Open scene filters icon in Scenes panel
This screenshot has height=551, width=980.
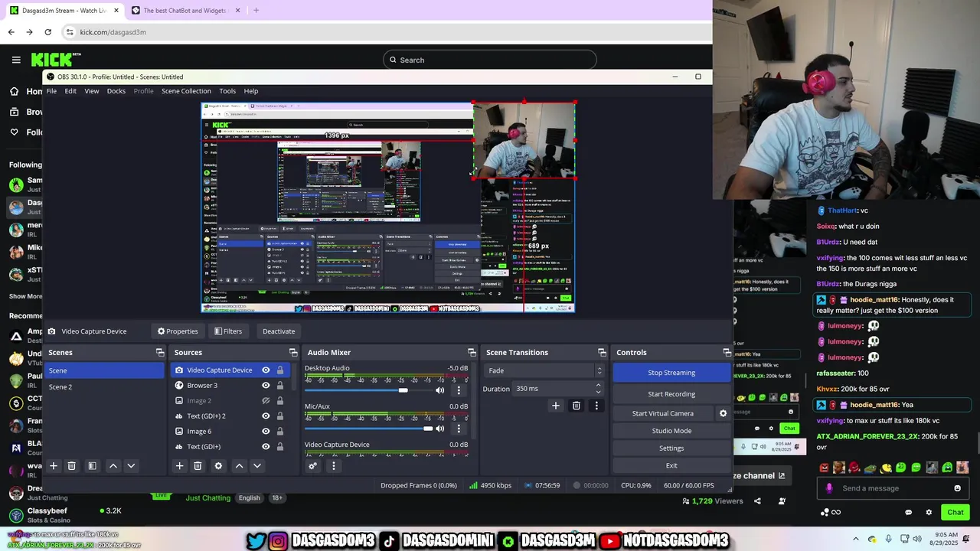coord(92,465)
